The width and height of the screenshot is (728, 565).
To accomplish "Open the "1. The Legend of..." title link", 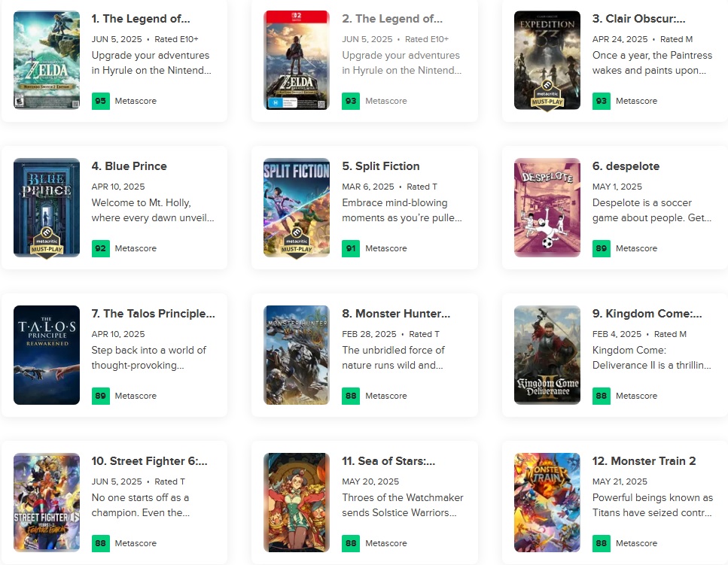I will point(141,18).
